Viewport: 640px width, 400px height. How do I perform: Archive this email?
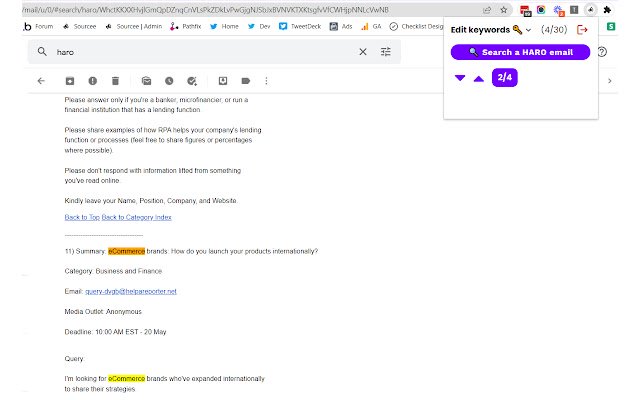click(70, 81)
